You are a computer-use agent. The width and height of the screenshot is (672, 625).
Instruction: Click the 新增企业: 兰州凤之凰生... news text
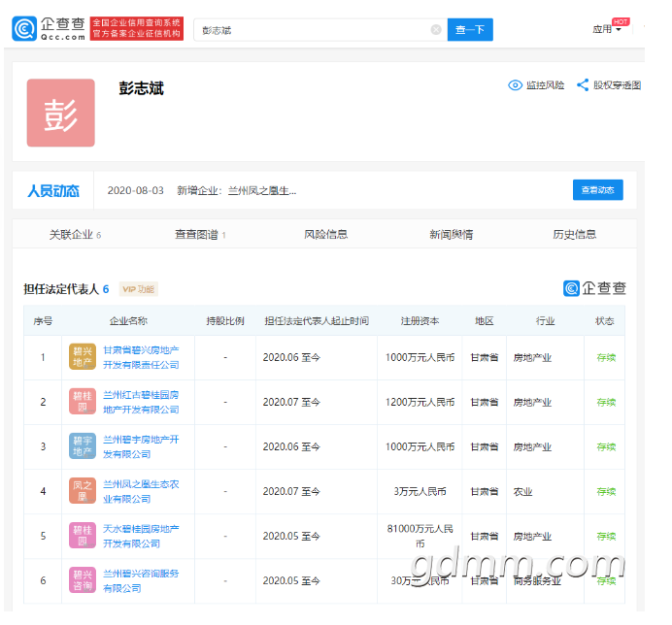point(237,190)
